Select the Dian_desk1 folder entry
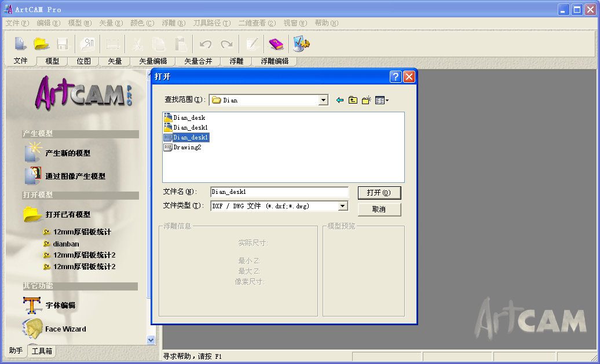 [186, 127]
